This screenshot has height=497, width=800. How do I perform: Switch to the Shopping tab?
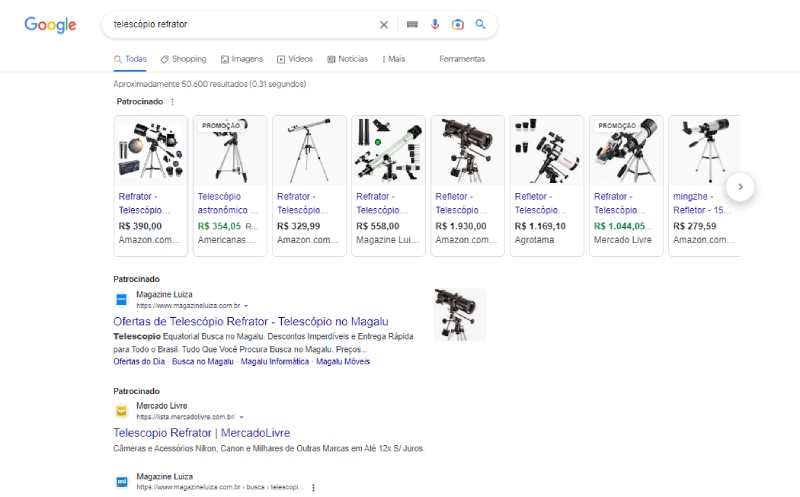(x=183, y=59)
